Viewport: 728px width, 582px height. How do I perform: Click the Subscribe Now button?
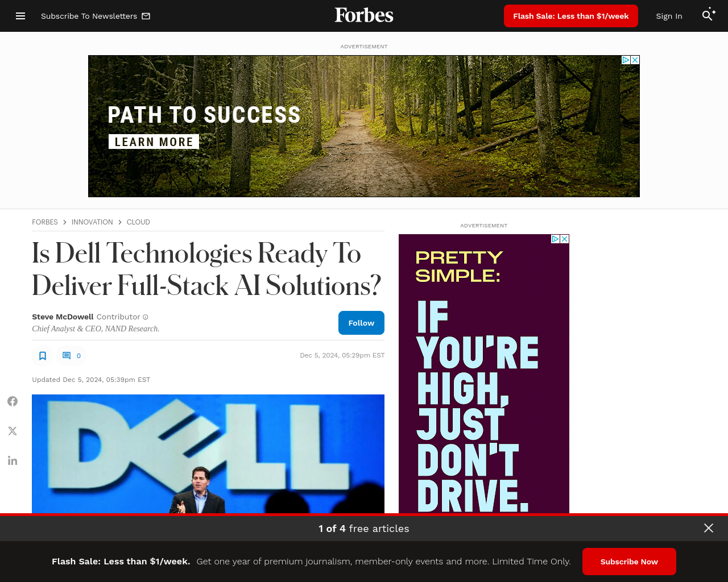629,562
